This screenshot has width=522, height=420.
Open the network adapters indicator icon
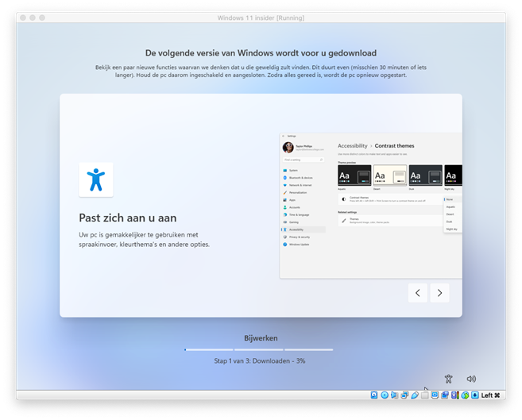click(404, 395)
